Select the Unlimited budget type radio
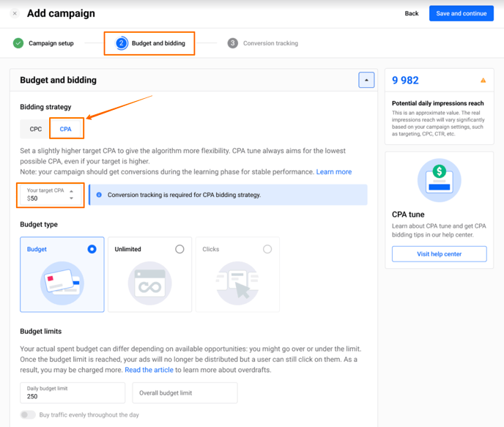Viewport: 504px width, 427px height. [x=179, y=249]
